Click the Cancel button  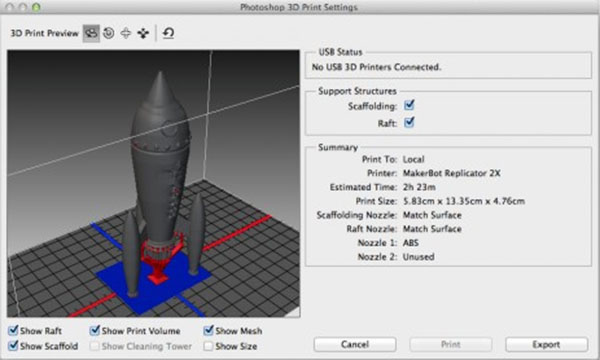[355, 344]
